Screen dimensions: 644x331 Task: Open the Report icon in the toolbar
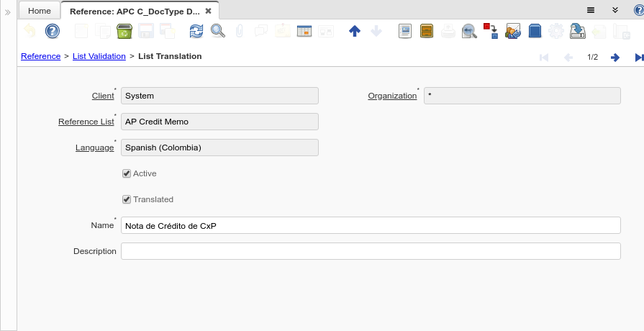(405, 31)
